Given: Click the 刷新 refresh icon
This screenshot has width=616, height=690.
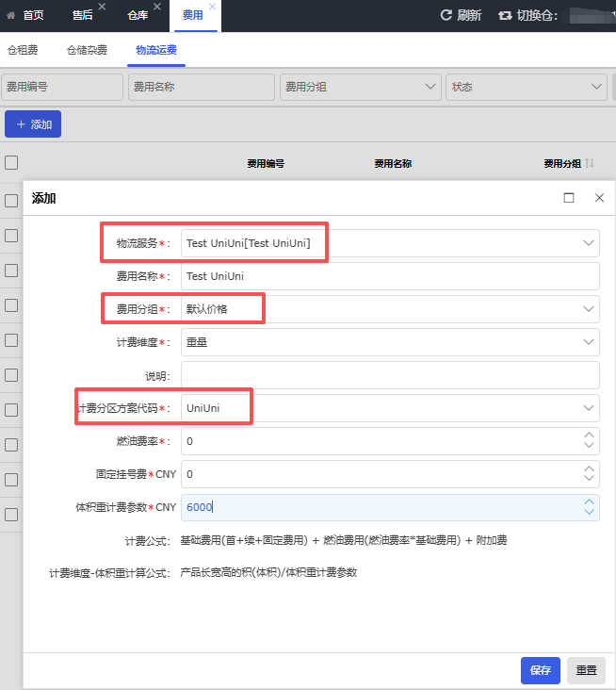Looking at the screenshot, I should coord(446,15).
